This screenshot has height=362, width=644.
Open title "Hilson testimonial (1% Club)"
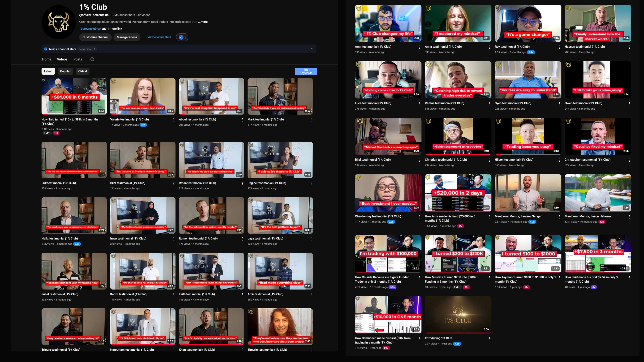point(514,160)
